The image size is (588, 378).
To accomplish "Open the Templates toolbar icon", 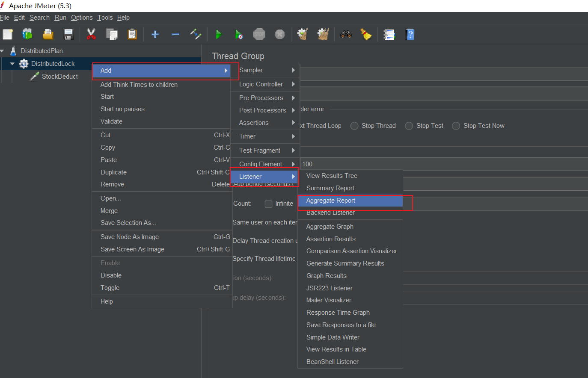I will click(x=27, y=34).
